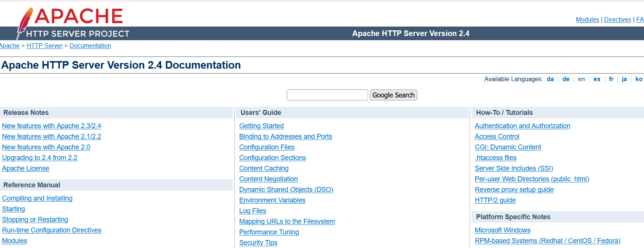Screen dimensions: 644x248
Task: Open Environment Variables guide
Action: [272, 200]
